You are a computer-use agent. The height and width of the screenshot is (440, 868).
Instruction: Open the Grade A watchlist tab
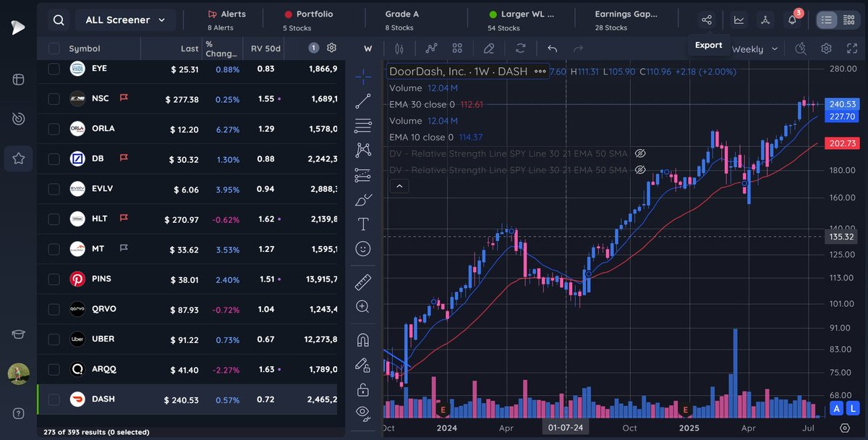402,20
